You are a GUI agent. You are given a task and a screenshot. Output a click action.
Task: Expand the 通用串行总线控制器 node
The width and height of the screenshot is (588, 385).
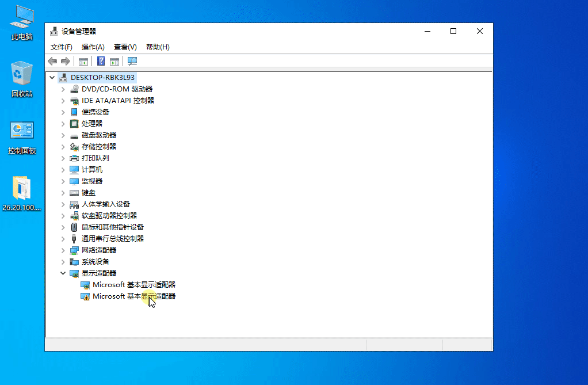pos(63,239)
